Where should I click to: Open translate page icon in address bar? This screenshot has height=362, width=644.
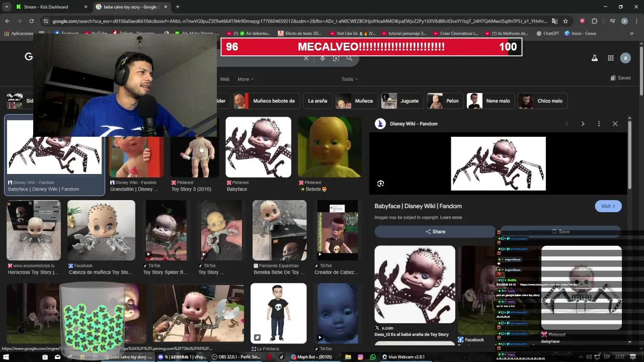(554, 21)
